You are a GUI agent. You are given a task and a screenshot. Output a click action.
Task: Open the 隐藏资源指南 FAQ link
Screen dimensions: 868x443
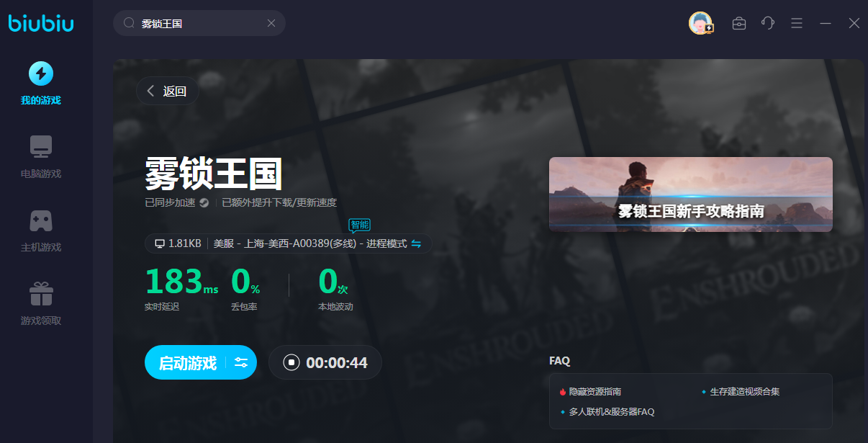[x=595, y=392]
